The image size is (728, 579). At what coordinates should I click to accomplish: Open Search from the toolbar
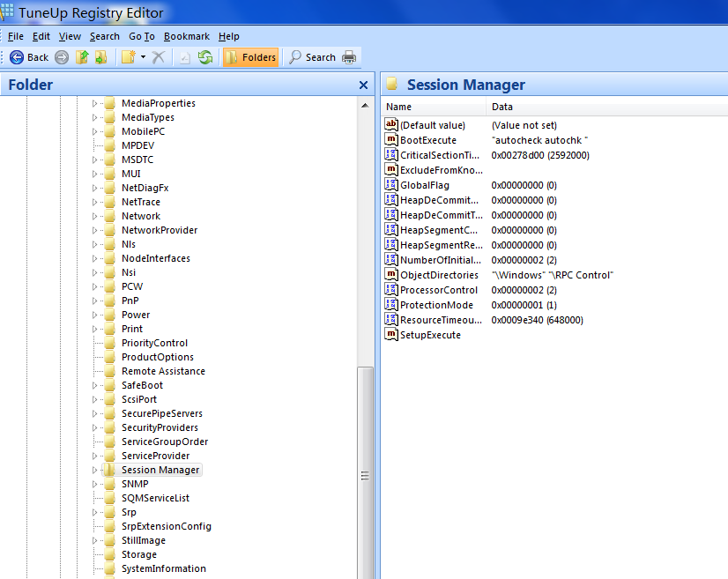tap(312, 57)
